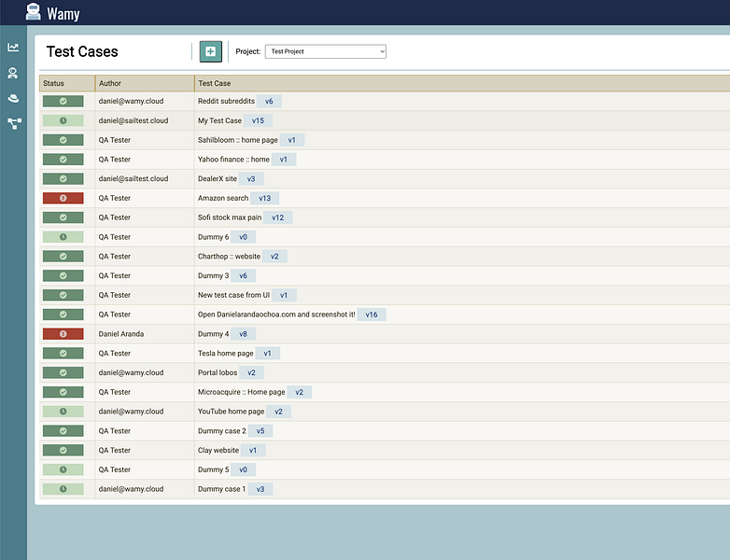Click passed status icon for Dummy 3
This screenshot has width=730, height=560.
coord(63,275)
